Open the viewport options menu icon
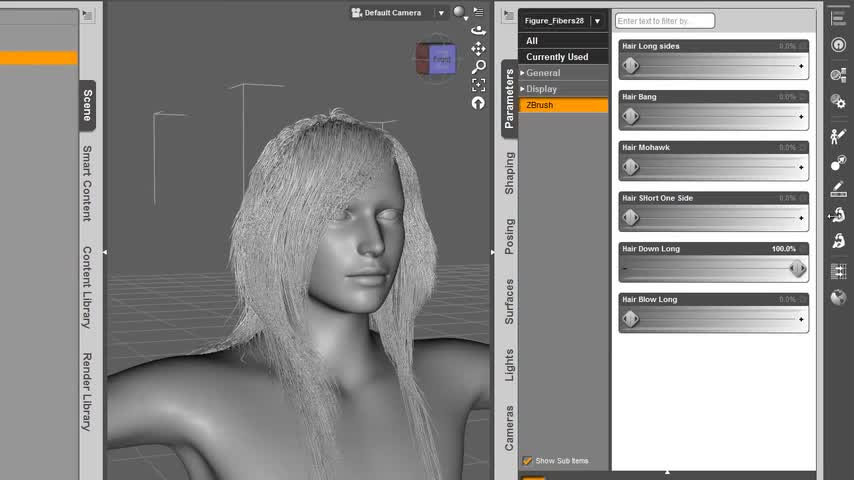Image resolution: width=854 pixels, height=480 pixels. tap(478, 11)
